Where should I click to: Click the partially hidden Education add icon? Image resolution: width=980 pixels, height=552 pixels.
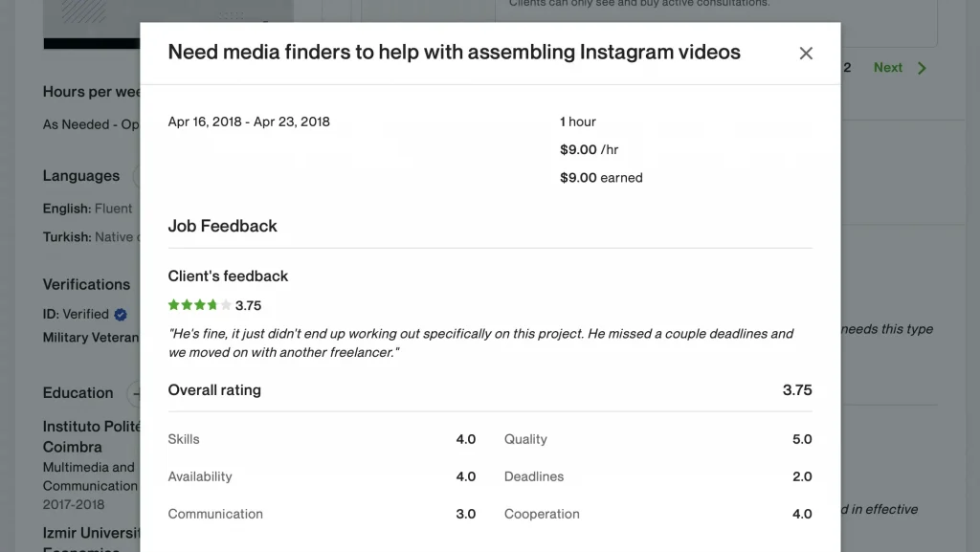133,393
